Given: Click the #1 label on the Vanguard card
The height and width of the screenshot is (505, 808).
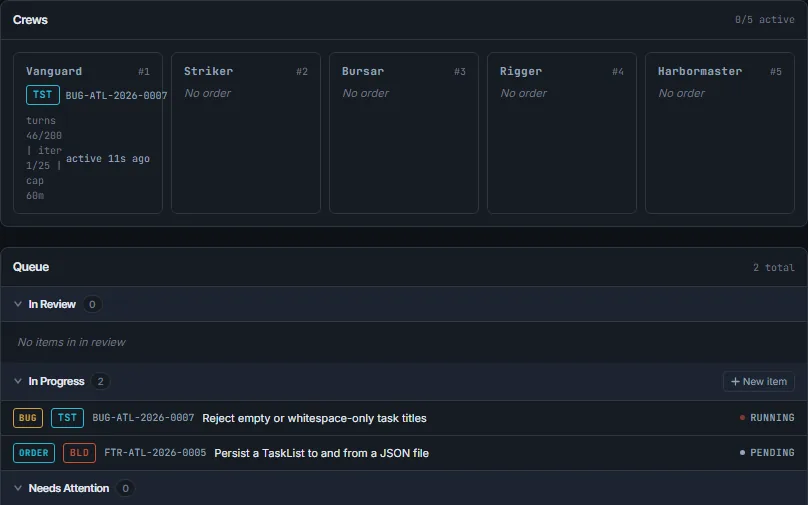Looking at the screenshot, I should click(x=144, y=72).
